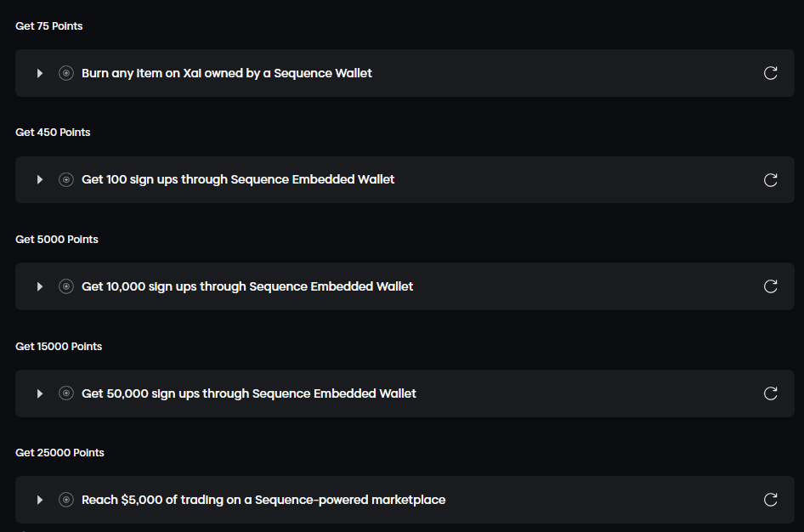Open "Get 50,000 sign ups through Sequence Embedded Wallet"
Viewport: 804px width, 532px height.
click(249, 393)
